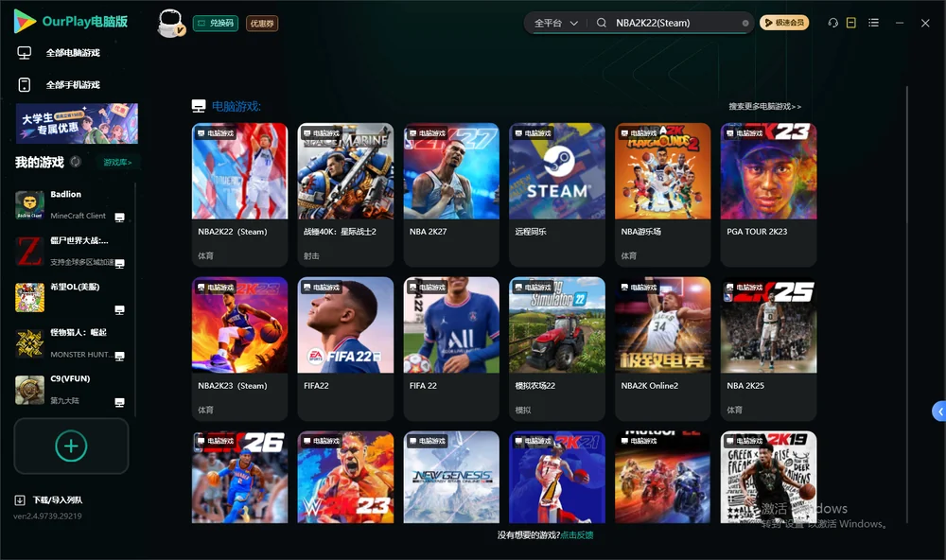Viewport: 946px width, 560px height.
Task: Open the NBA2K22 (Steam) game thumbnail
Action: tap(239, 171)
